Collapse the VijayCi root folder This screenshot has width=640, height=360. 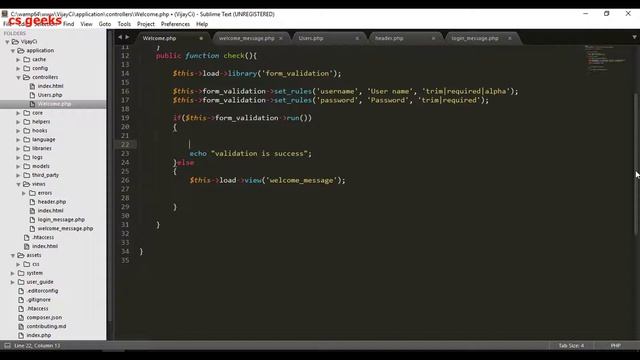[7, 42]
